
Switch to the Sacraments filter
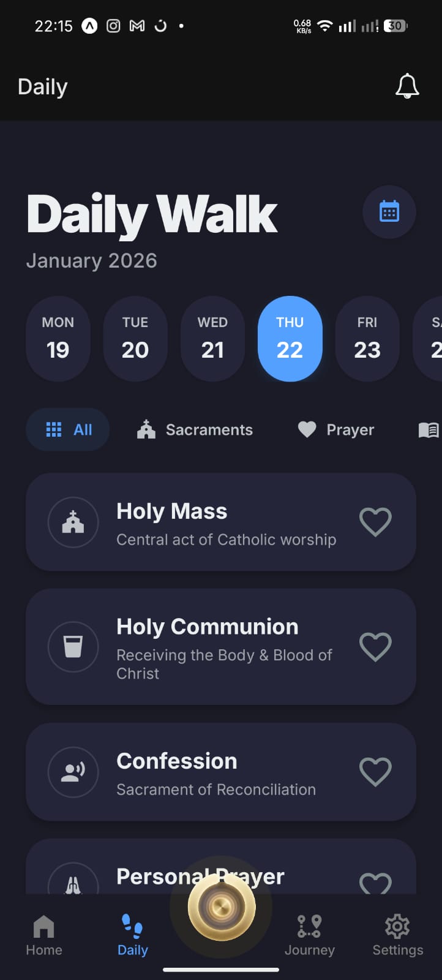pyautogui.click(x=193, y=429)
